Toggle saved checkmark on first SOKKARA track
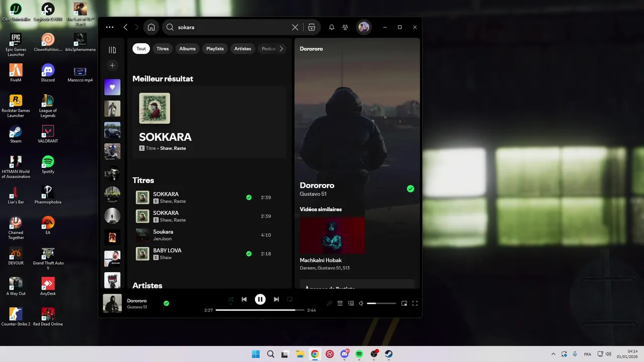Image resolution: width=644 pixels, height=362 pixels. (249, 198)
